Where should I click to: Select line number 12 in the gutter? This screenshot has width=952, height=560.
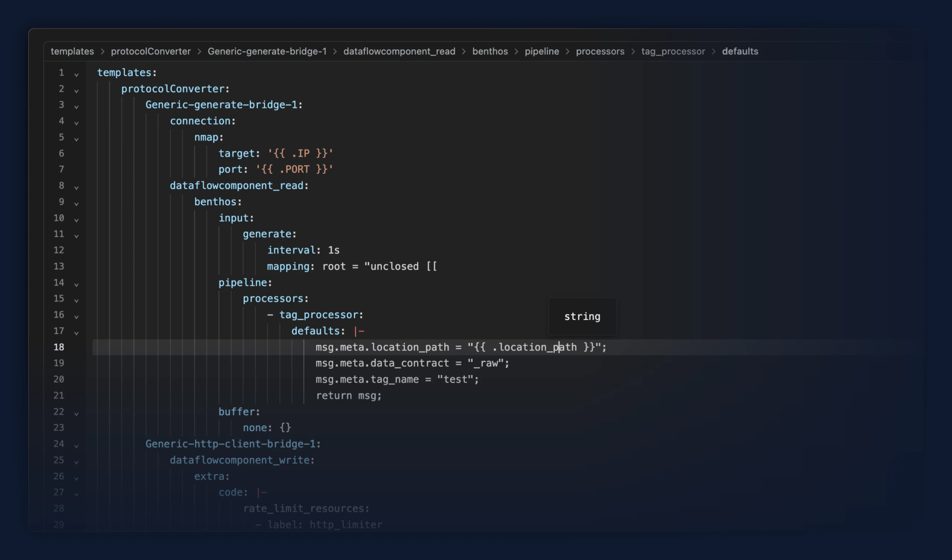click(58, 250)
